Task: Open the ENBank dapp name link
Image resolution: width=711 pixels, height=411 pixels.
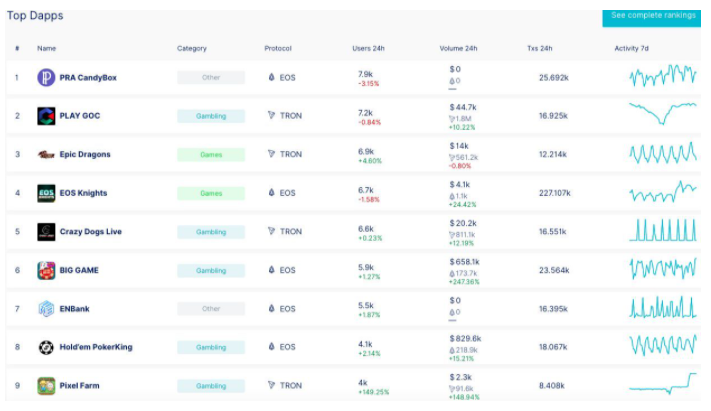Action: click(x=74, y=308)
